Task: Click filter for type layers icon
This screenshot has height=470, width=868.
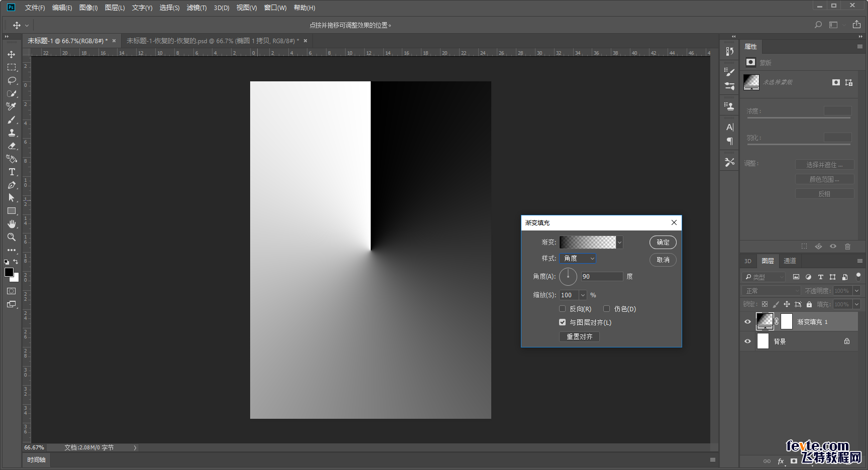Action: coord(821,277)
